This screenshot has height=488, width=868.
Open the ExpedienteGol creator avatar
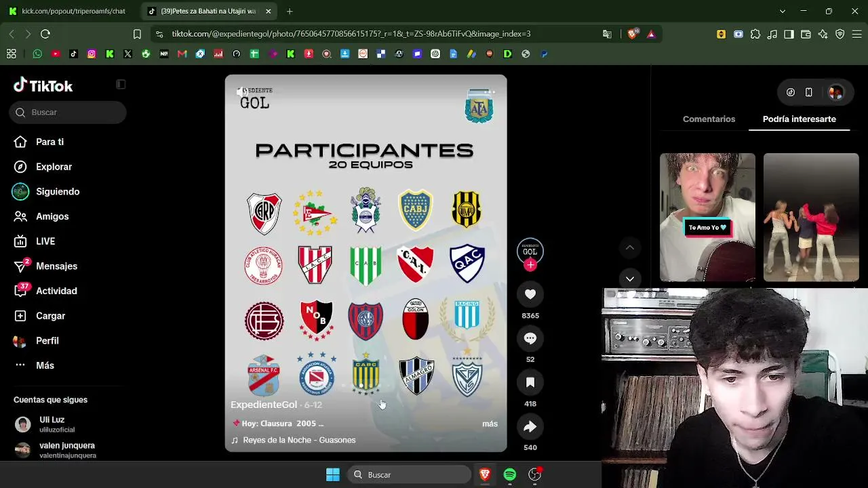(530, 251)
